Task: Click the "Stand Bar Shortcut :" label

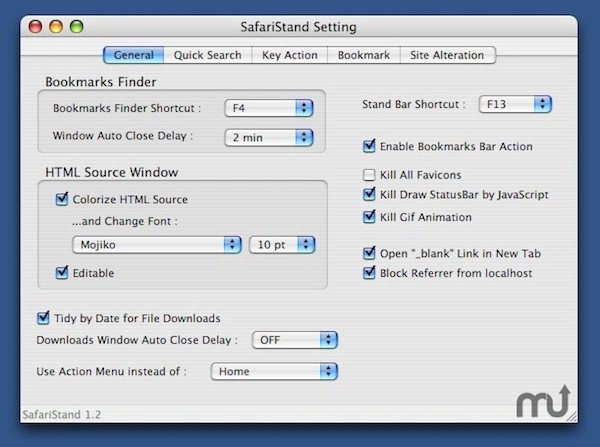Action: click(x=414, y=104)
